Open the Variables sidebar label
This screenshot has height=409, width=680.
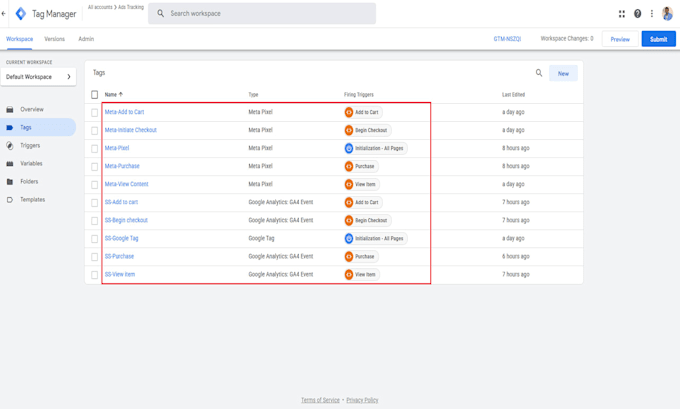click(x=31, y=164)
